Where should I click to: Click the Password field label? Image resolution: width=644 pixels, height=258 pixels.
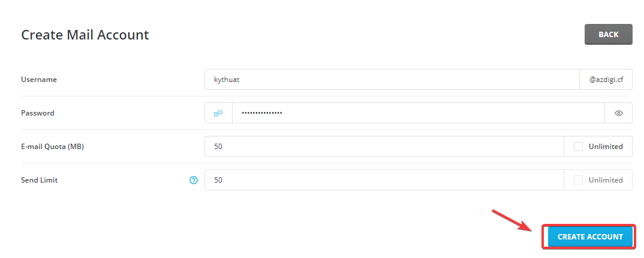click(x=38, y=113)
